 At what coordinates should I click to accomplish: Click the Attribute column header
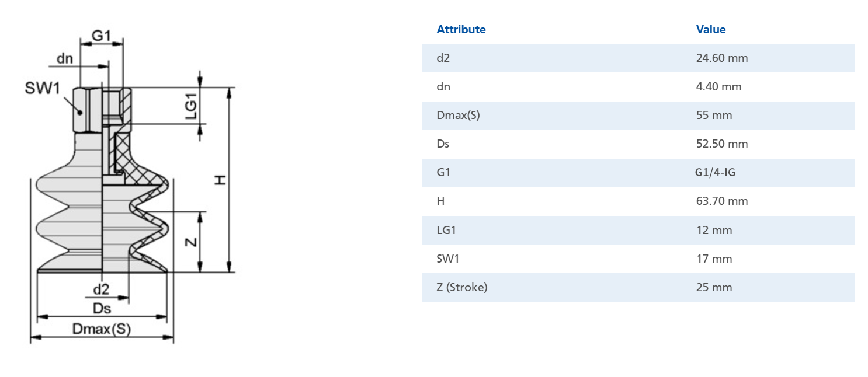pyautogui.click(x=461, y=29)
